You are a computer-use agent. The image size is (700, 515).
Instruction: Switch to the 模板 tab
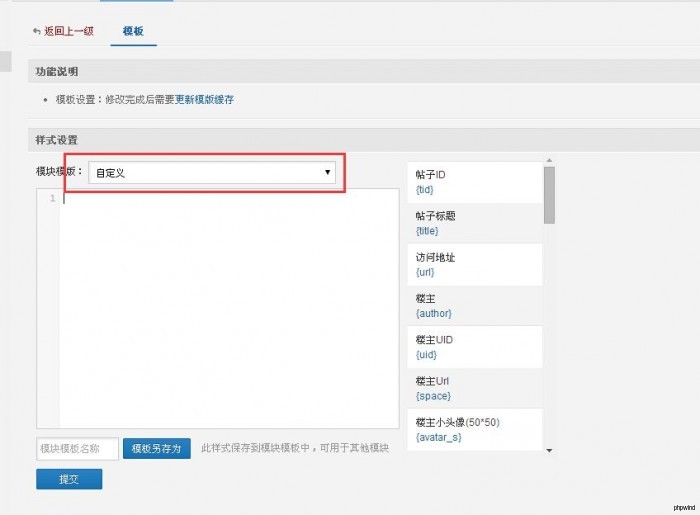133,31
